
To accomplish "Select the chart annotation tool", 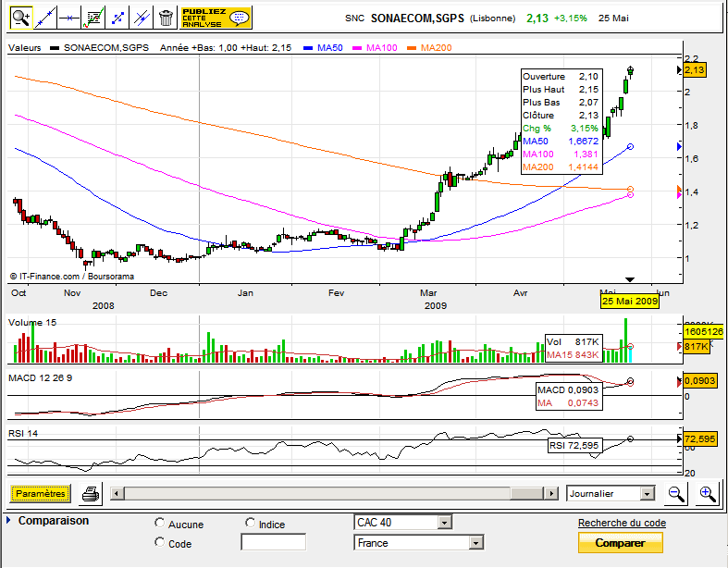I will click(93, 19).
